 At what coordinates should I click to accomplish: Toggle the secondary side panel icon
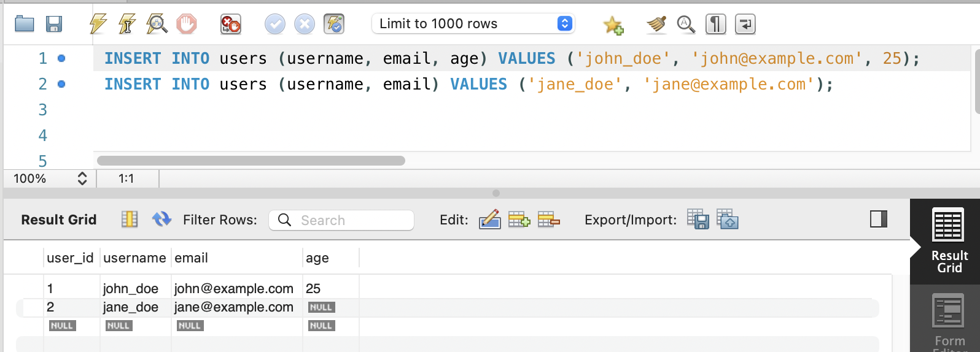tap(879, 219)
